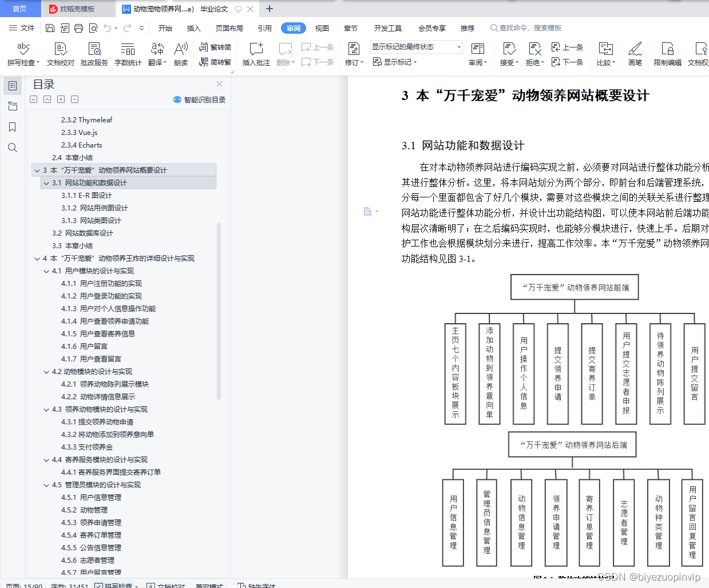Open the 显示标记 dropdown
Viewport: 709px width, 588px height.
tap(395, 62)
